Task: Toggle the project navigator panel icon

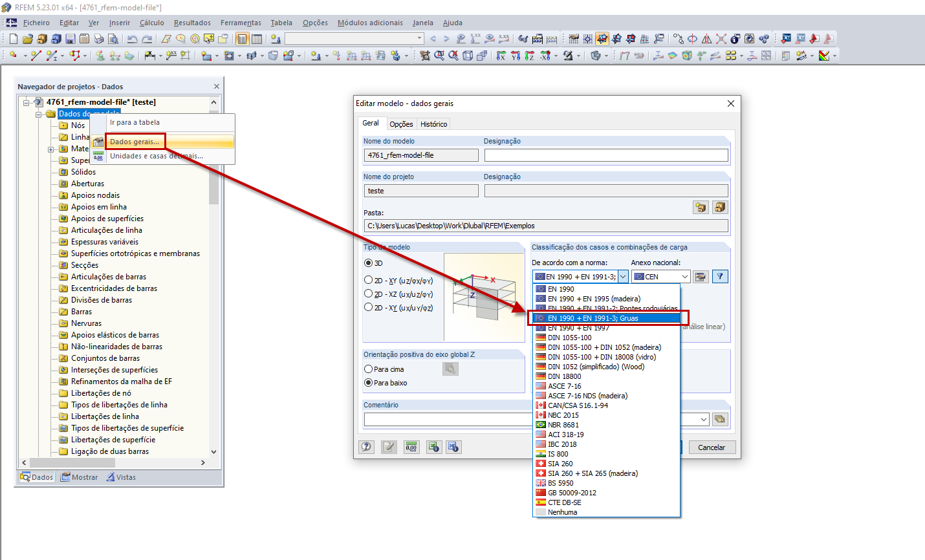Action: tap(242, 39)
